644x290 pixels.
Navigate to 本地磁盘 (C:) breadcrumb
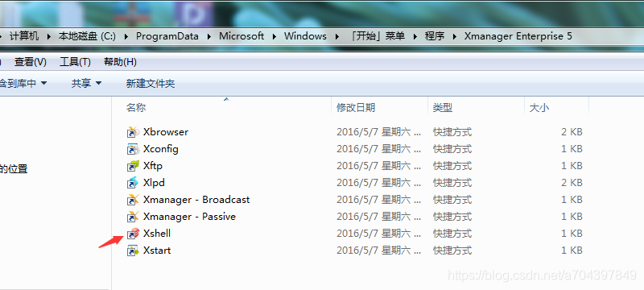(87, 36)
